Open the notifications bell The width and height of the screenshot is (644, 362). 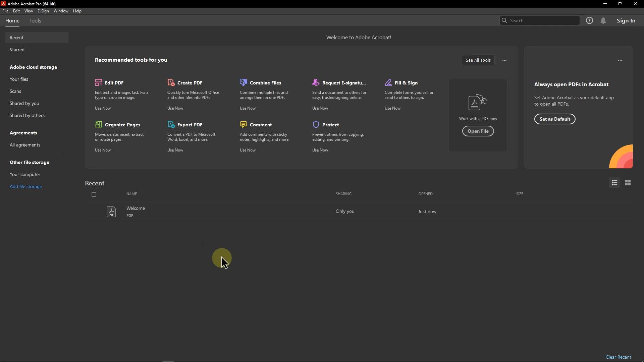(x=603, y=21)
